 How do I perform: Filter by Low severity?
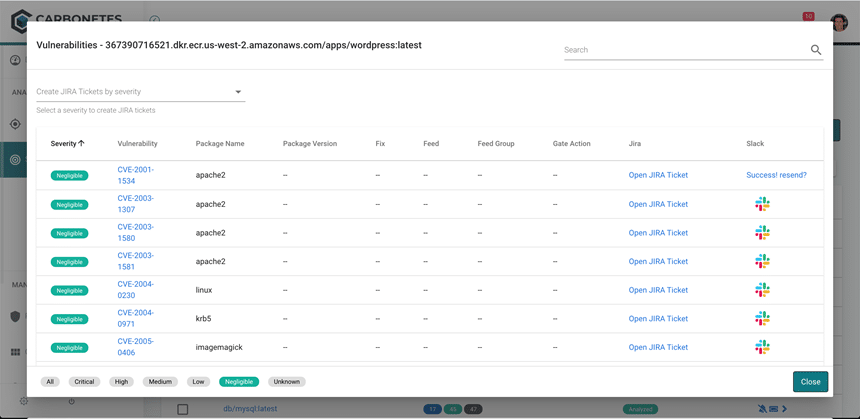click(198, 382)
